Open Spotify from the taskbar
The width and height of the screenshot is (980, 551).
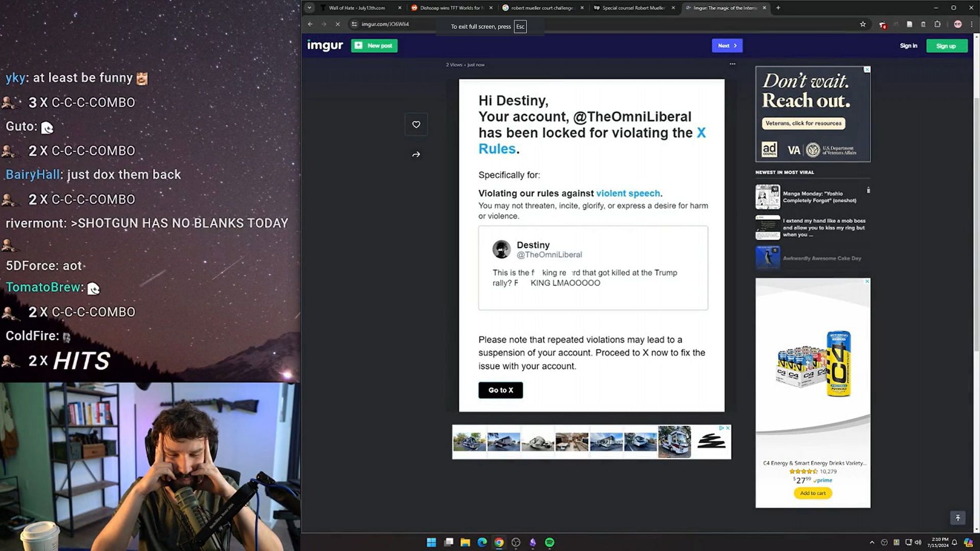click(550, 542)
